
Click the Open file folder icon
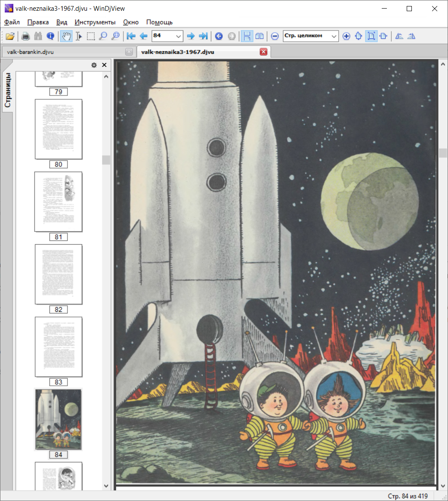click(10, 36)
